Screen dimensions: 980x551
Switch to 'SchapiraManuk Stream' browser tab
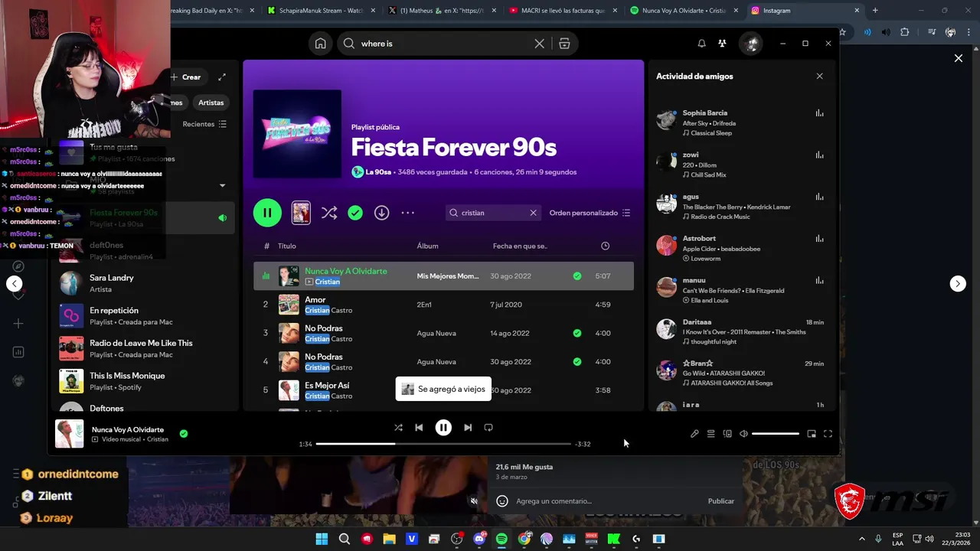pos(321,11)
